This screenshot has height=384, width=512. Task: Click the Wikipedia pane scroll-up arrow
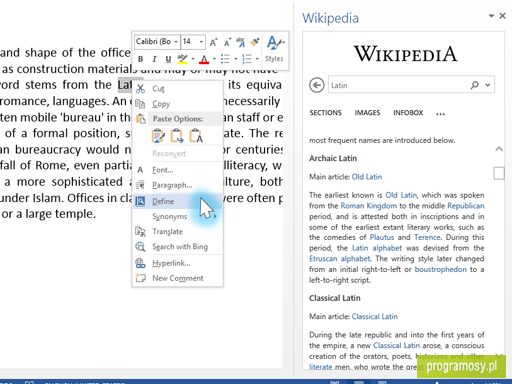(x=499, y=149)
